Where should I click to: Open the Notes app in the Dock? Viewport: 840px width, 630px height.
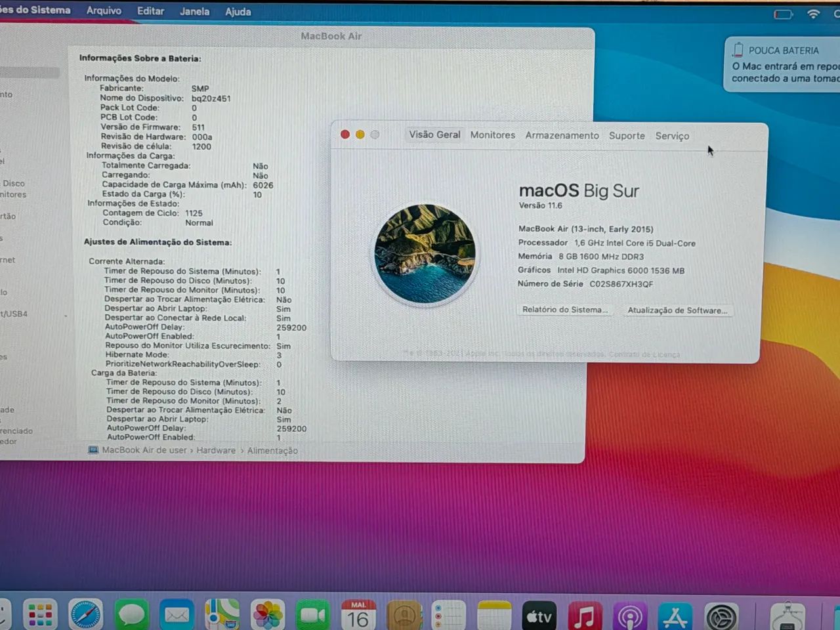494,615
